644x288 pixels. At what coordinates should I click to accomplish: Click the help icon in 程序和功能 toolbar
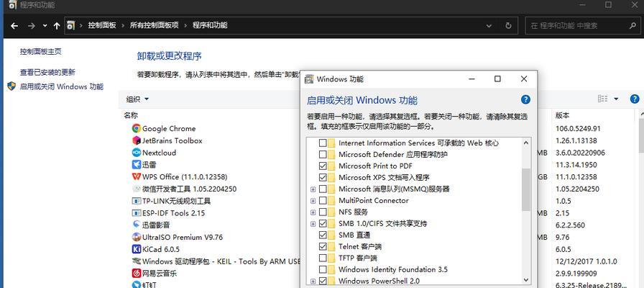pyautogui.click(x=635, y=99)
